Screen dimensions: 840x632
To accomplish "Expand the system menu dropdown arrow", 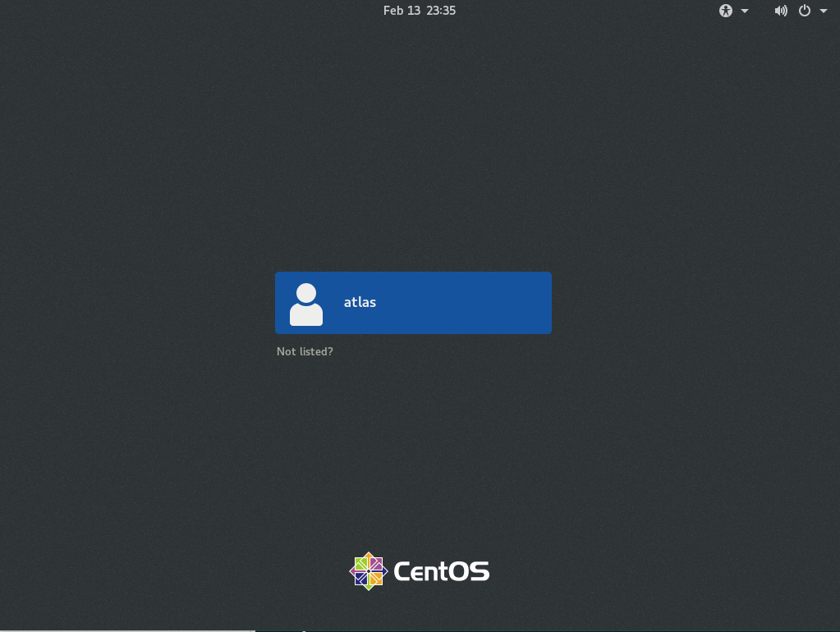I will coord(824,11).
